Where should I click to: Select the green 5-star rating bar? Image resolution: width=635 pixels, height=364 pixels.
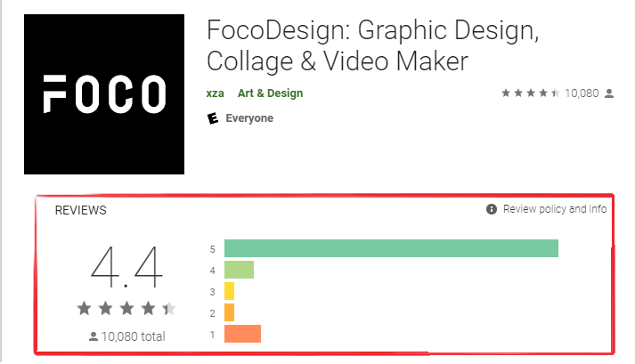[391, 248]
